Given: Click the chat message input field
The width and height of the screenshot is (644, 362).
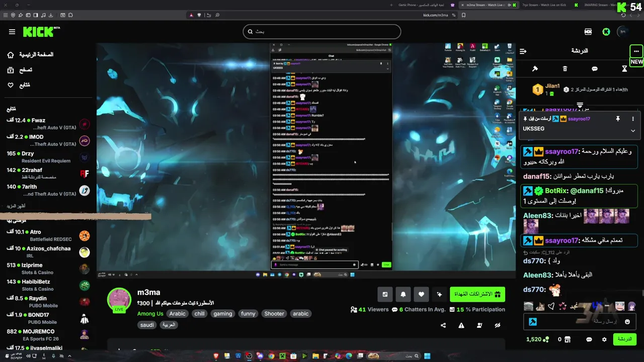Looking at the screenshot, I should (x=579, y=321).
